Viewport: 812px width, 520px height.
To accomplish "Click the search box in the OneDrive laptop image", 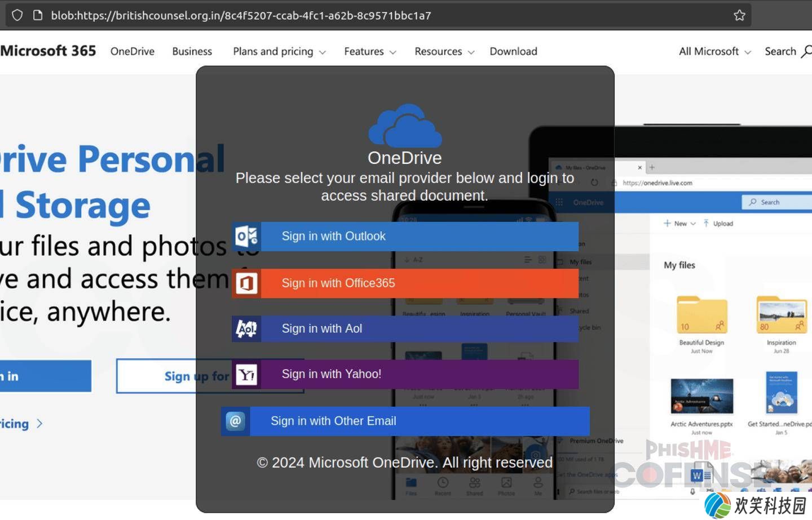I will click(x=777, y=202).
